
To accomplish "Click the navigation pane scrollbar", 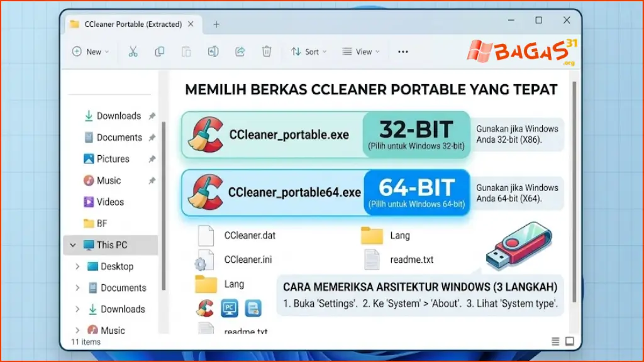I will tap(164, 206).
